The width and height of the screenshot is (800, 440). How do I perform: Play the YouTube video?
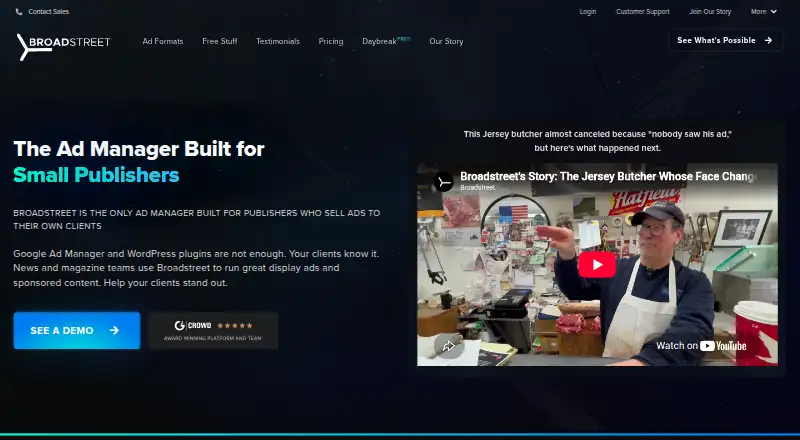click(x=597, y=265)
